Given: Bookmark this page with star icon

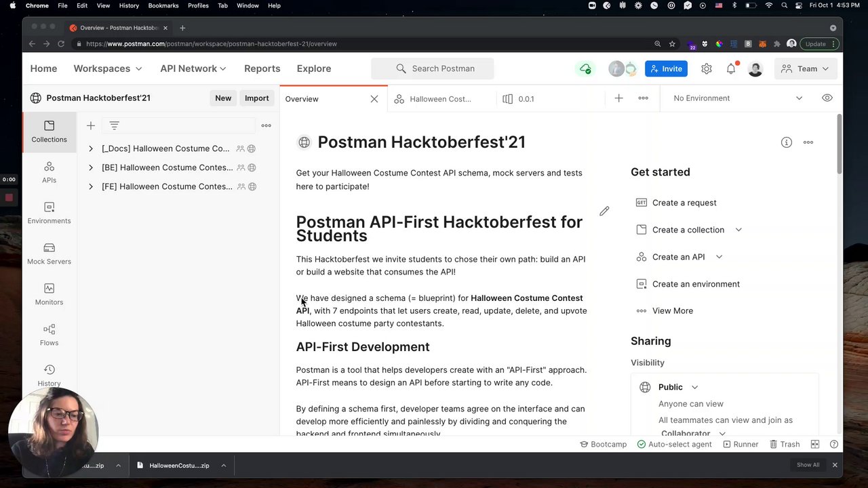Looking at the screenshot, I should 672,43.
